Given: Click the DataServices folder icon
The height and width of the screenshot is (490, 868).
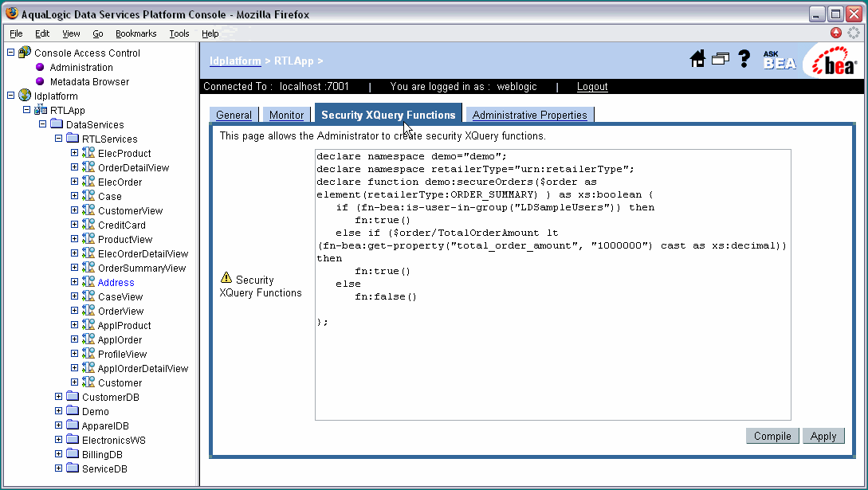Looking at the screenshot, I should tap(57, 123).
